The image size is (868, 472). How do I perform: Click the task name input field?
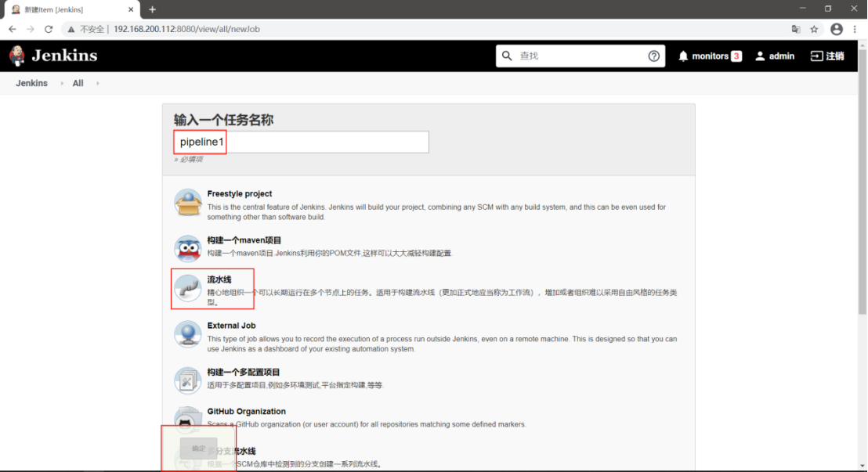(301, 142)
